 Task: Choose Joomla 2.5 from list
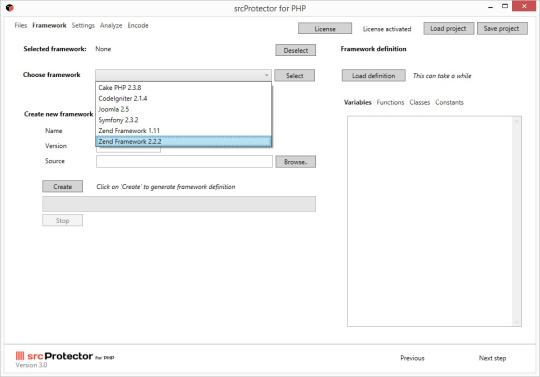click(x=184, y=109)
